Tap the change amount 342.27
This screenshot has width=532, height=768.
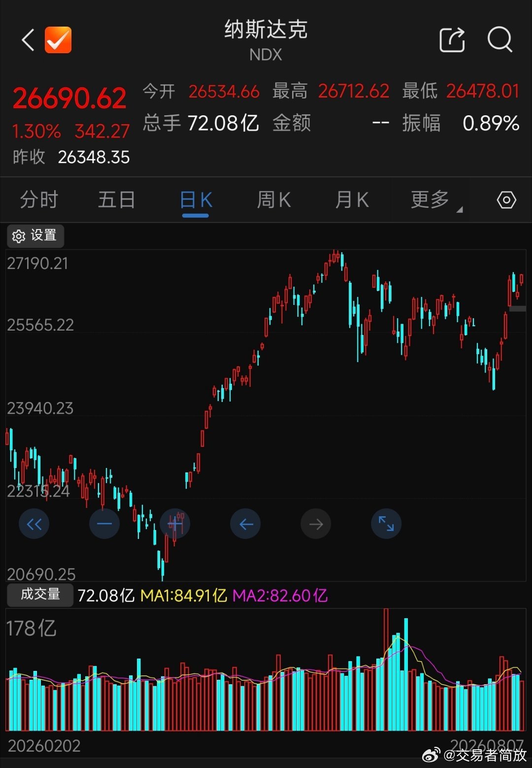point(102,132)
